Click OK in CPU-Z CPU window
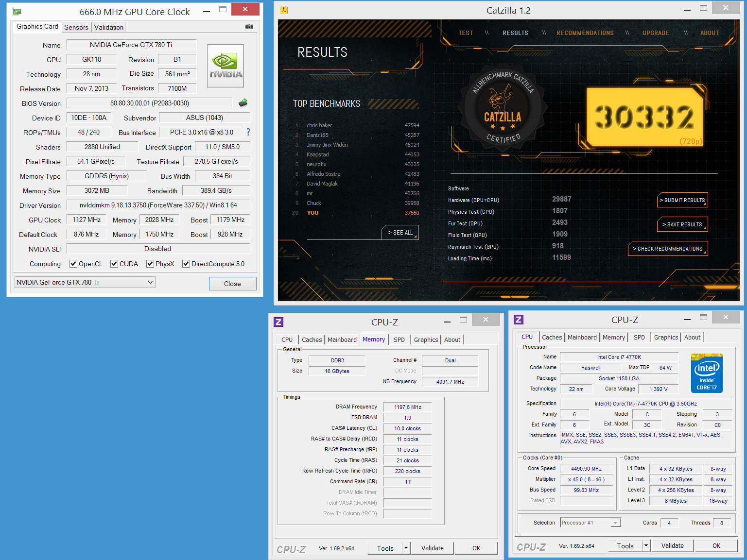The height and width of the screenshot is (560, 747). coord(716,546)
